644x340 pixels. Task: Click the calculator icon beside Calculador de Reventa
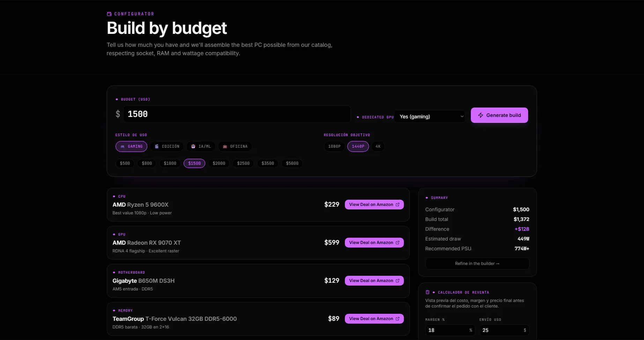(x=428, y=292)
